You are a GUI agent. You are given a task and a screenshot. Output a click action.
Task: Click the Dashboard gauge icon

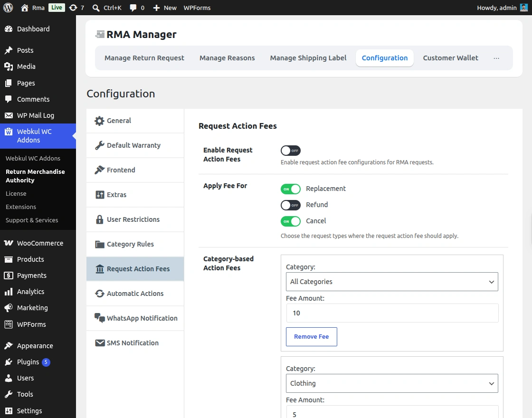click(9, 29)
